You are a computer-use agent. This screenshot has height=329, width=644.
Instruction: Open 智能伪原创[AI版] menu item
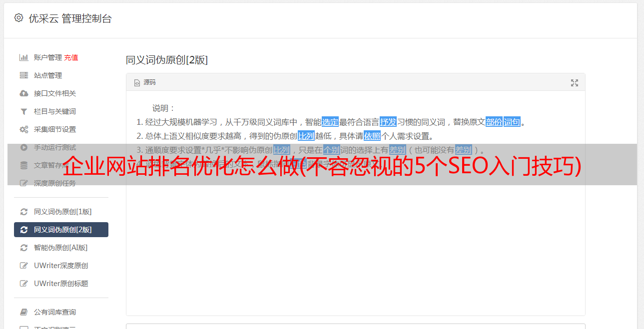pyautogui.click(x=61, y=248)
